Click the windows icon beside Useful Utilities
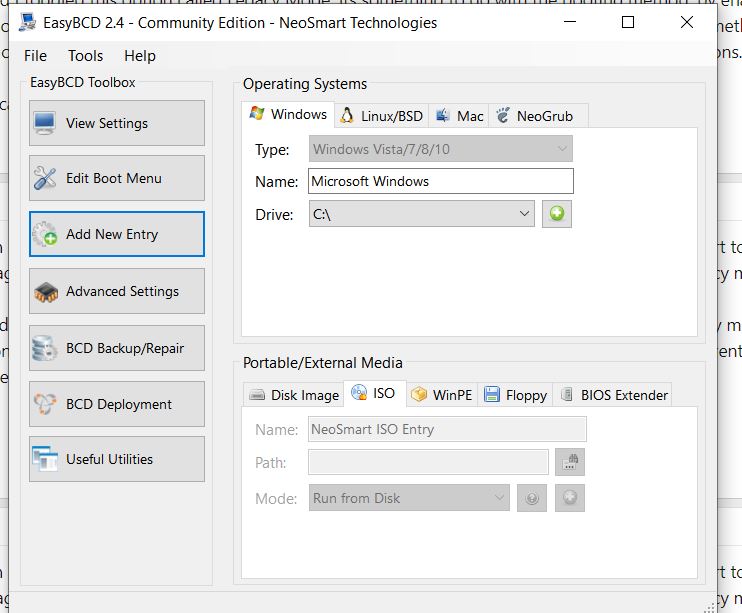Screen dimensions: 742x613 pos(45,459)
